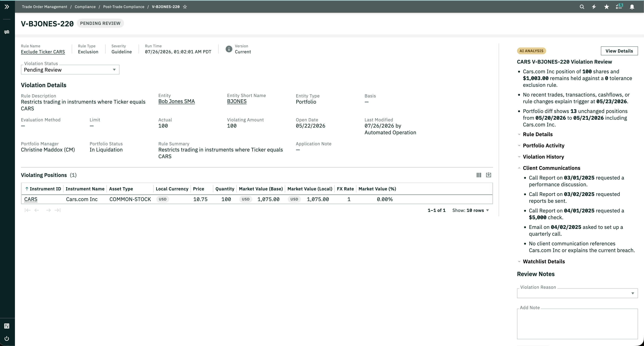Click the PENDING REVIEW status badge
Viewport: 644px width, 346px height.
(100, 23)
